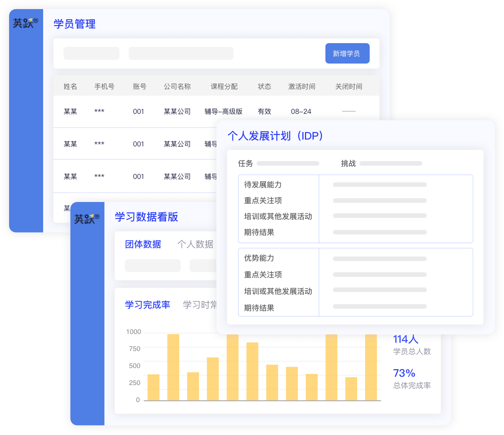The height and width of the screenshot is (435, 504).
Task: Click the 公司名称 column header
Action: (177, 87)
